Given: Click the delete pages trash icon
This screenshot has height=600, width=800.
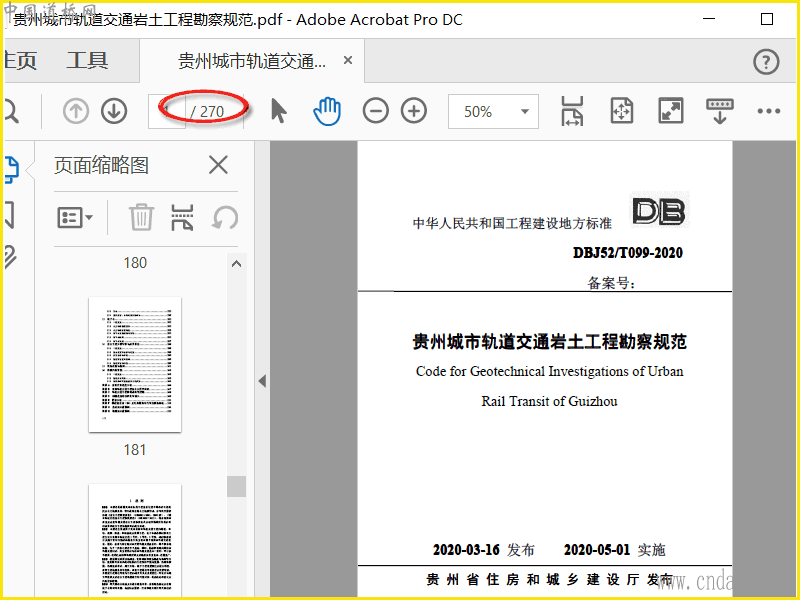Looking at the screenshot, I should [x=141, y=217].
